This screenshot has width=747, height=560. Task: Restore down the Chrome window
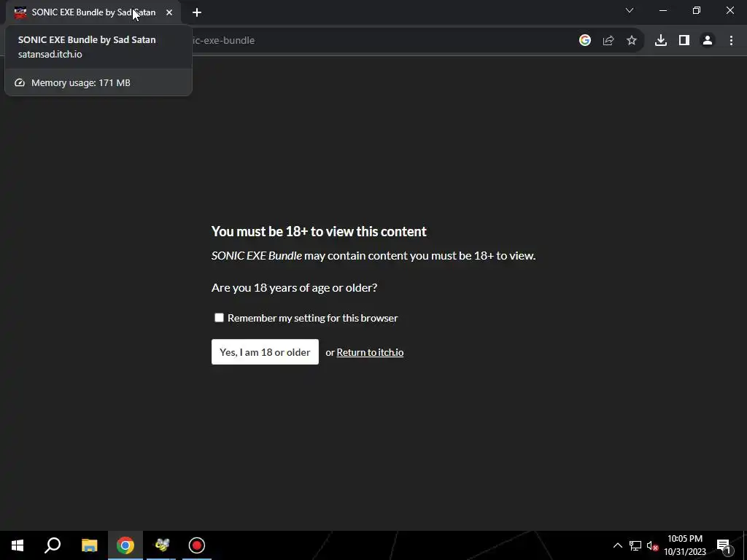coord(697,10)
